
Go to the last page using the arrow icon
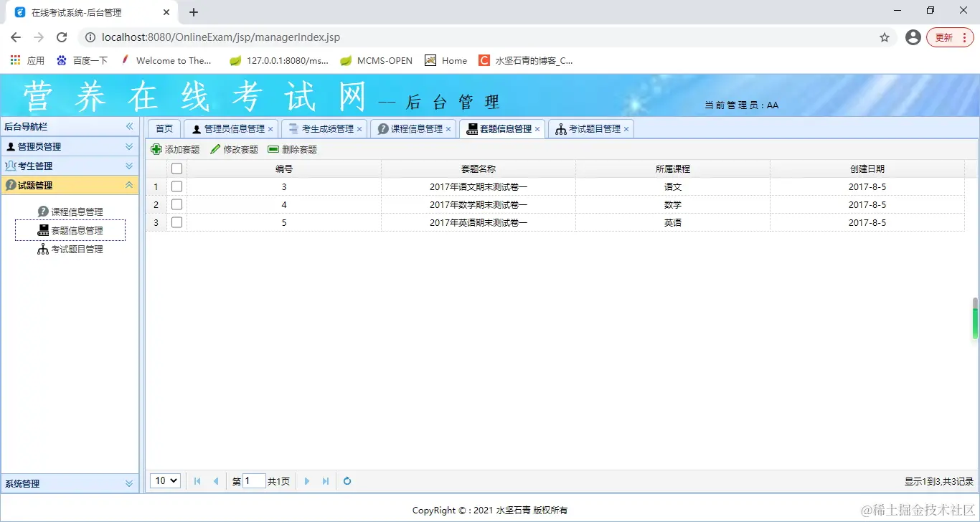326,480
